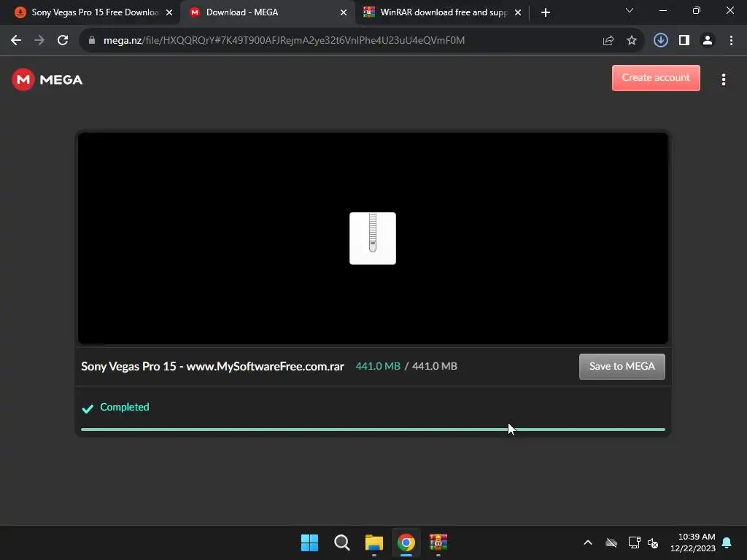Click the OneDrive cloud tray icon
747x560 pixels.
point(611,542)
